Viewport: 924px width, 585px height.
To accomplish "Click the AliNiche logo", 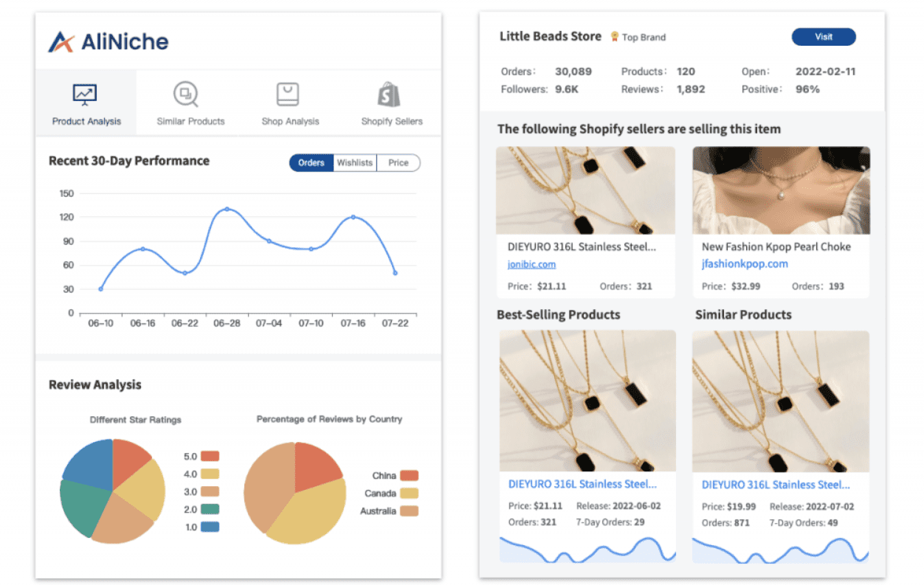I will click(x=107, y=41).
